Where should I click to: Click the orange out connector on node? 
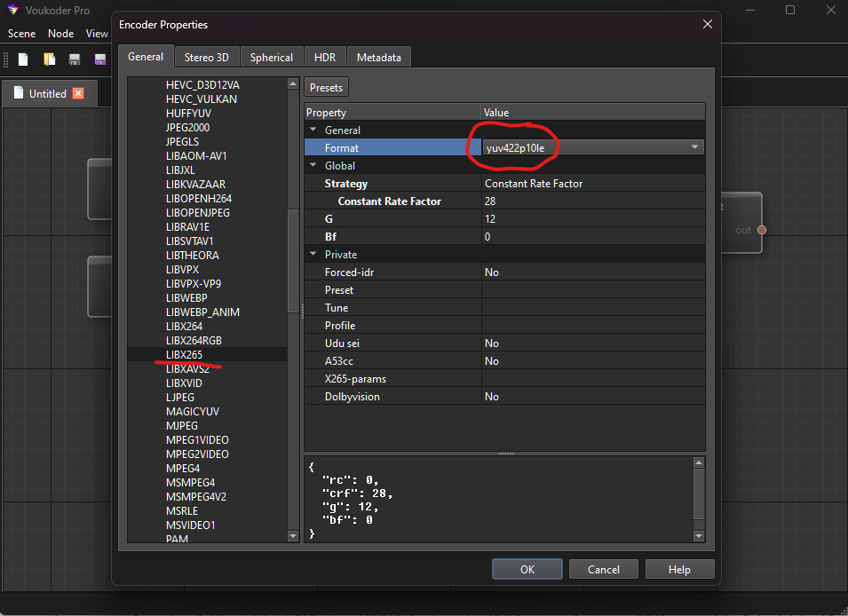(x=761, y=230)
